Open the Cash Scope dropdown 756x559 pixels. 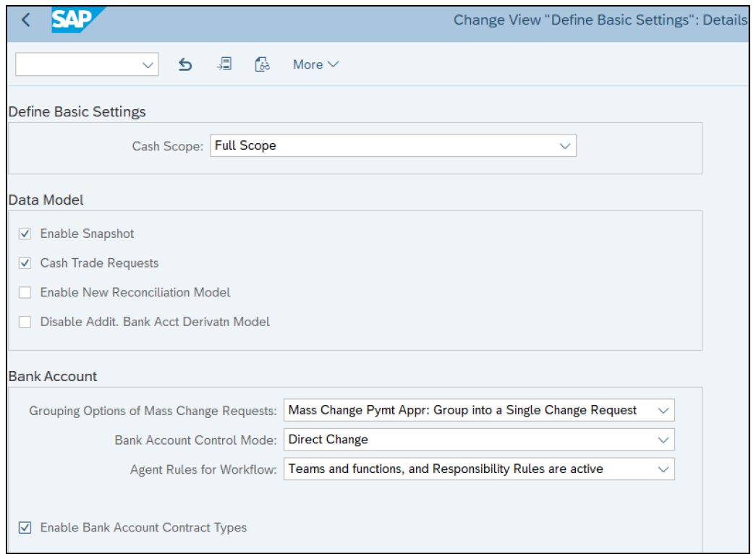564,145
